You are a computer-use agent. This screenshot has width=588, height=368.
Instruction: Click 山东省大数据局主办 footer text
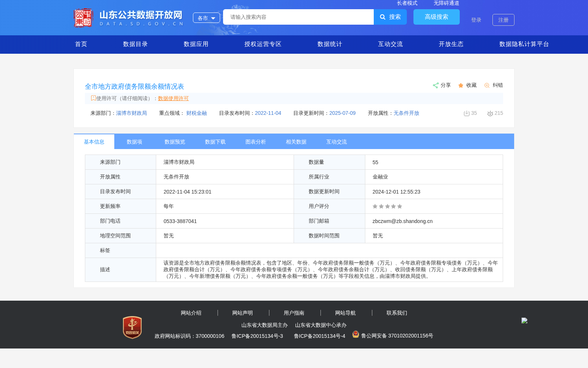[265, 325]
